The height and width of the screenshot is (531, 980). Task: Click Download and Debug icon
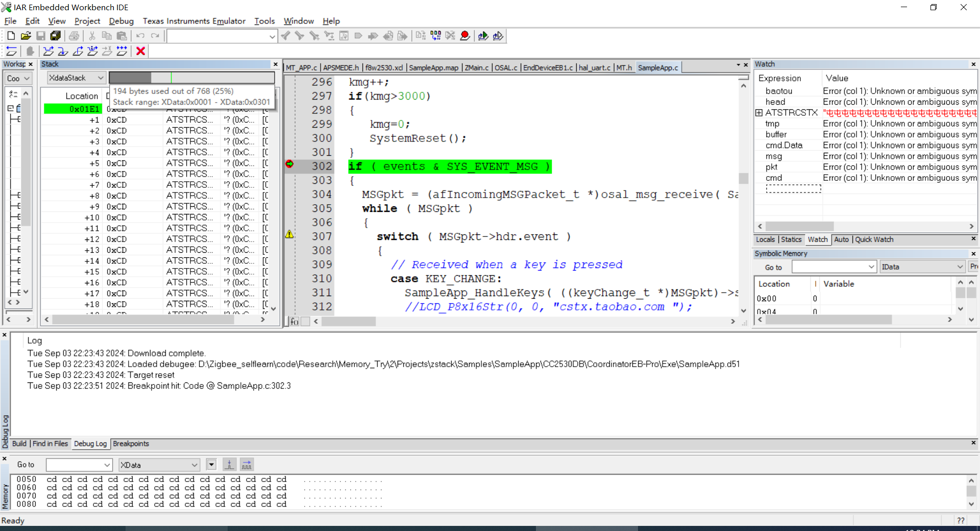483,36
